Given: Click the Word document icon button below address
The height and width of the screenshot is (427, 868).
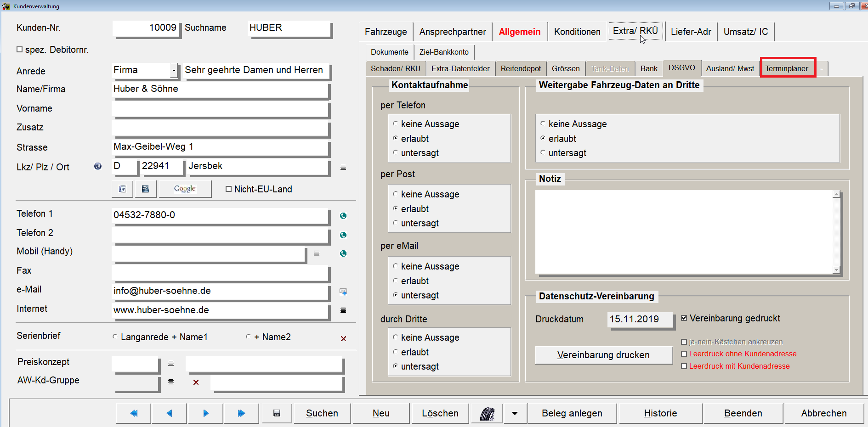Looking at the screenshot, I should point(123,189).
